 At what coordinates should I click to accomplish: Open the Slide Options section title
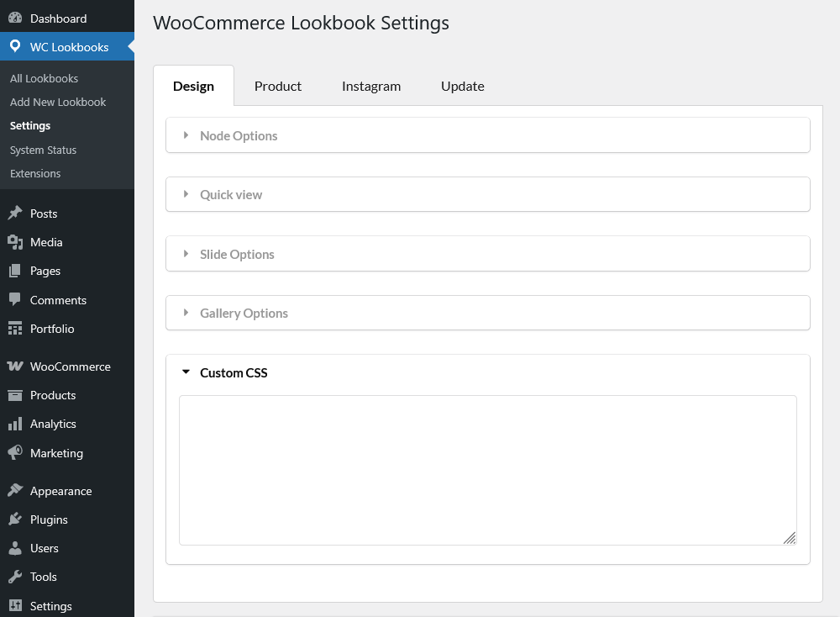(x=237, y=254)
